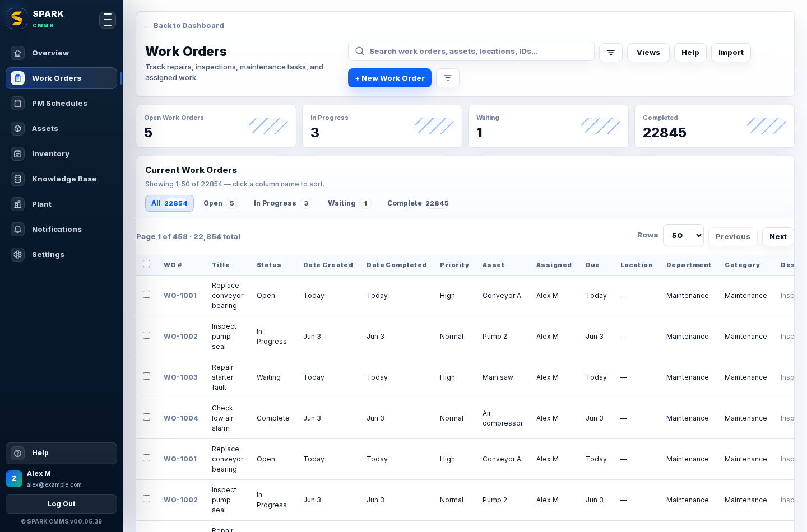Click the Waiting summary card
The image size is (807, 532).
548,127
